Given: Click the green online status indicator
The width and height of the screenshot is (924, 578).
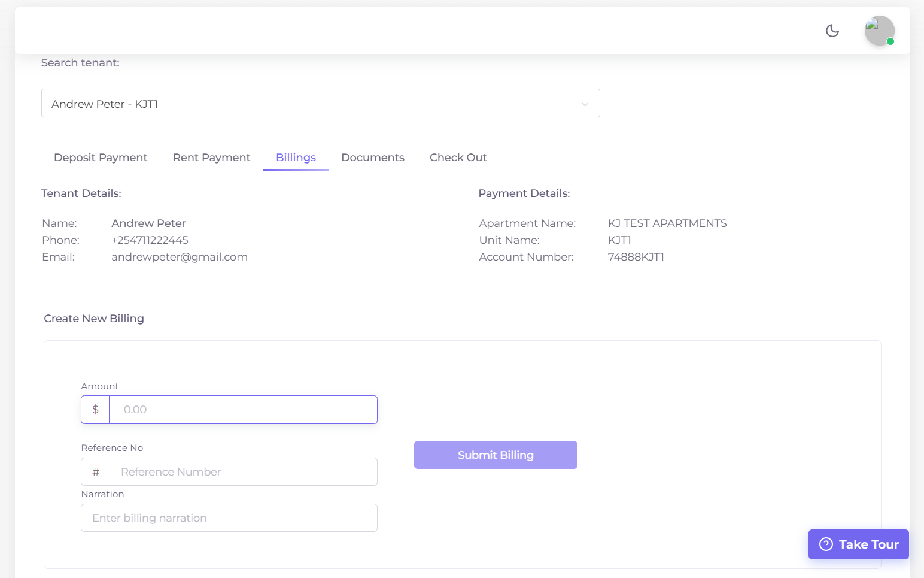Looking at the screenshot, I should pos(890,40).
